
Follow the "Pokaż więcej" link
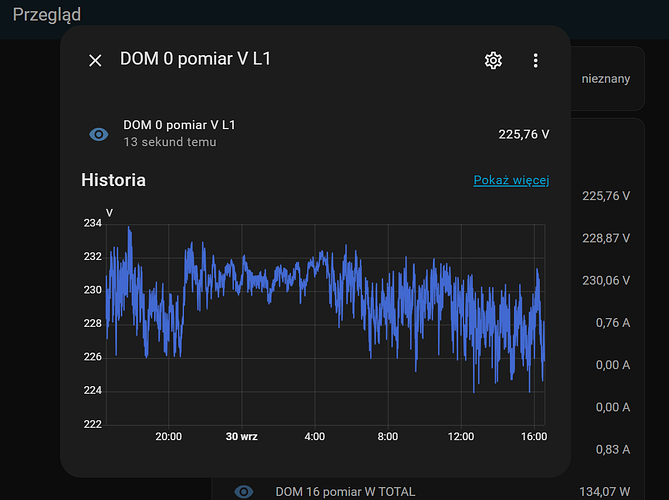(x=511, y=181)
